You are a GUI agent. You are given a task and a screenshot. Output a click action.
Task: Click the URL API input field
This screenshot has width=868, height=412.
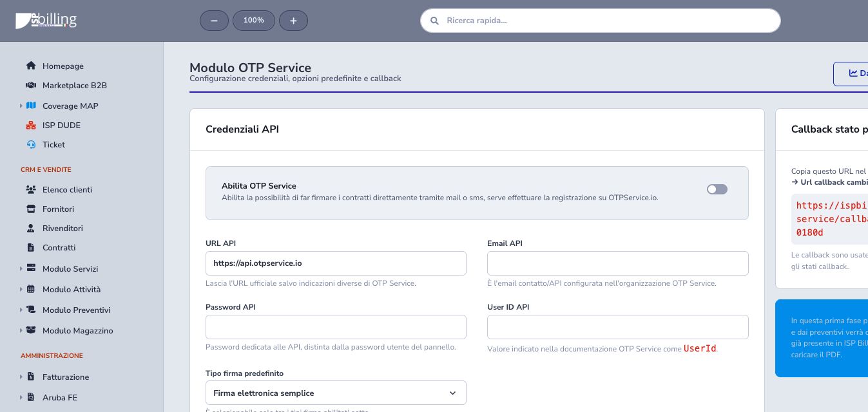point(336,263)
